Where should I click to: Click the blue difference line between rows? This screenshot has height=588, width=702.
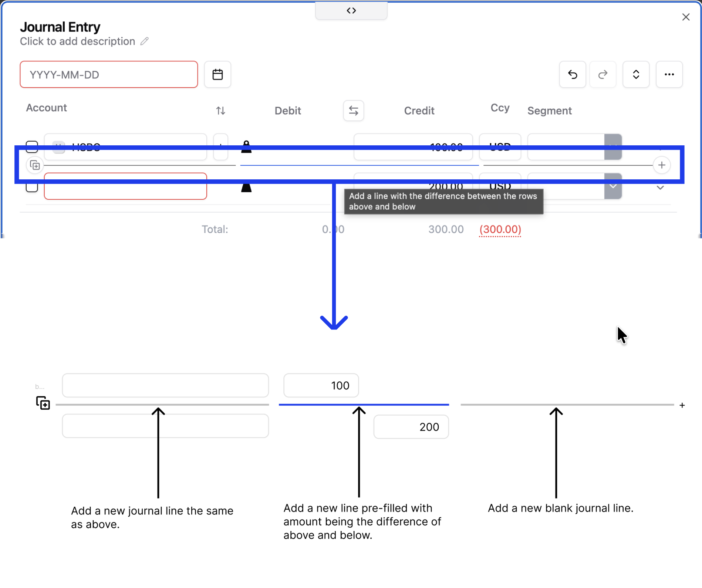click(360, 165)
